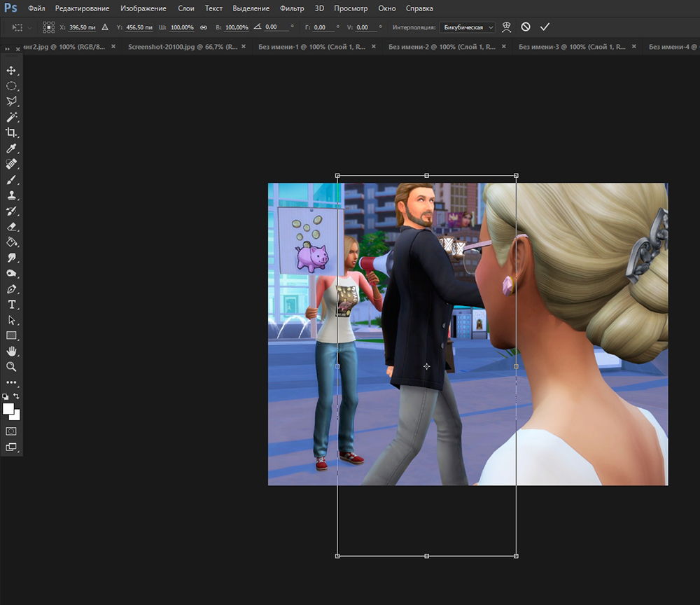This screenshot has width=700, height=605.
Task: Click the foreground color swatch
Action: coord(8,408)
